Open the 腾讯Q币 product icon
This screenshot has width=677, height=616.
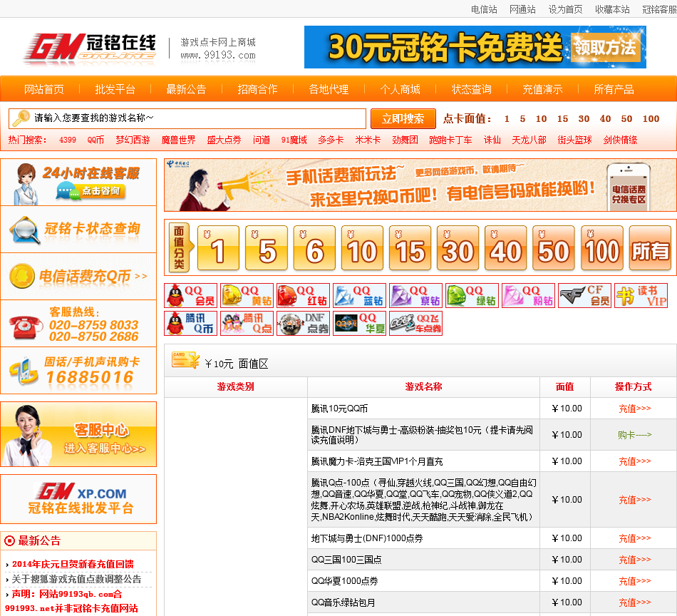tap(190, 323)
